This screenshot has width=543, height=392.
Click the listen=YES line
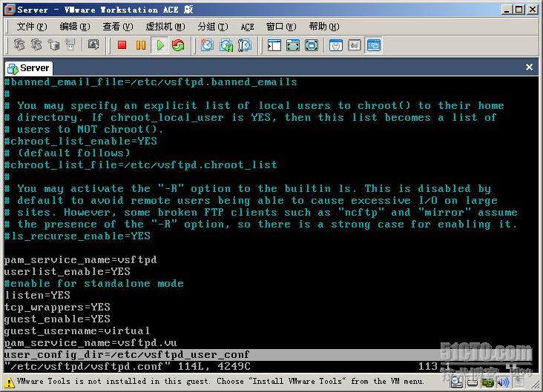[x=37, y=295]
